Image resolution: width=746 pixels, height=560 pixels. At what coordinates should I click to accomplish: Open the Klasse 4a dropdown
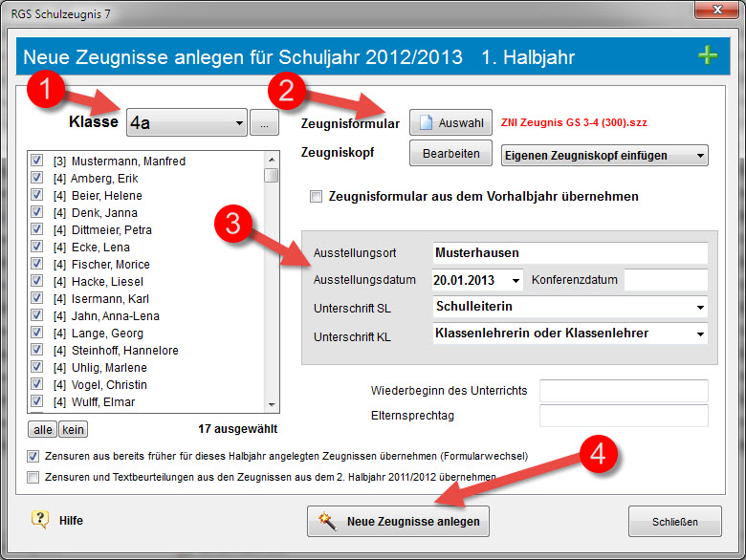point(186,122)
